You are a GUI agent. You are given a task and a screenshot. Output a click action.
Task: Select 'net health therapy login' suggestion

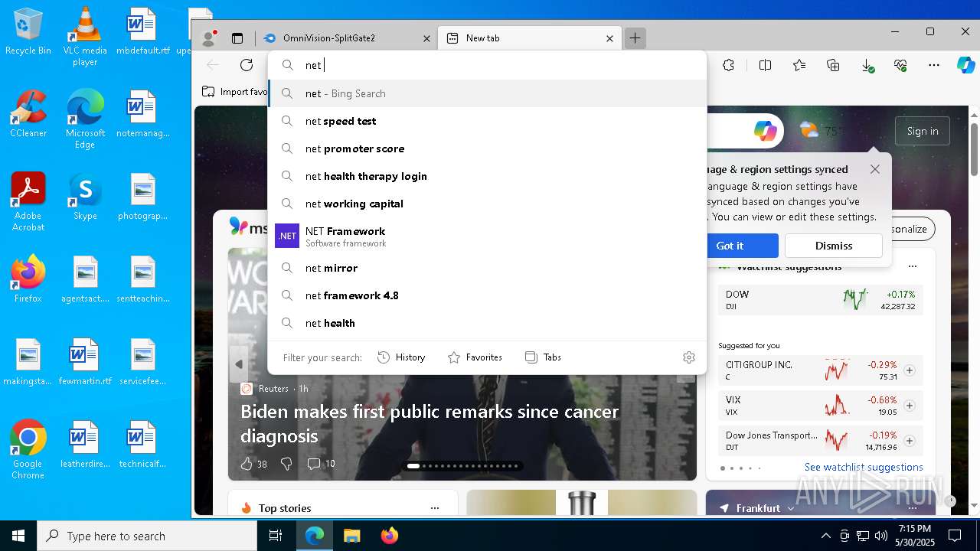(x=487, y=176)
